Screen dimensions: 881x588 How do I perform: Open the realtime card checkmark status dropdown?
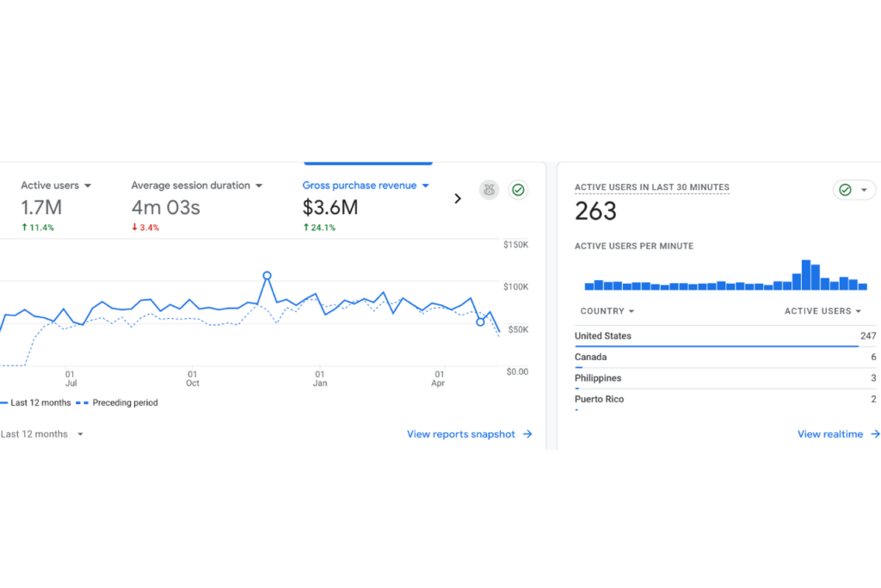[853, 190]
